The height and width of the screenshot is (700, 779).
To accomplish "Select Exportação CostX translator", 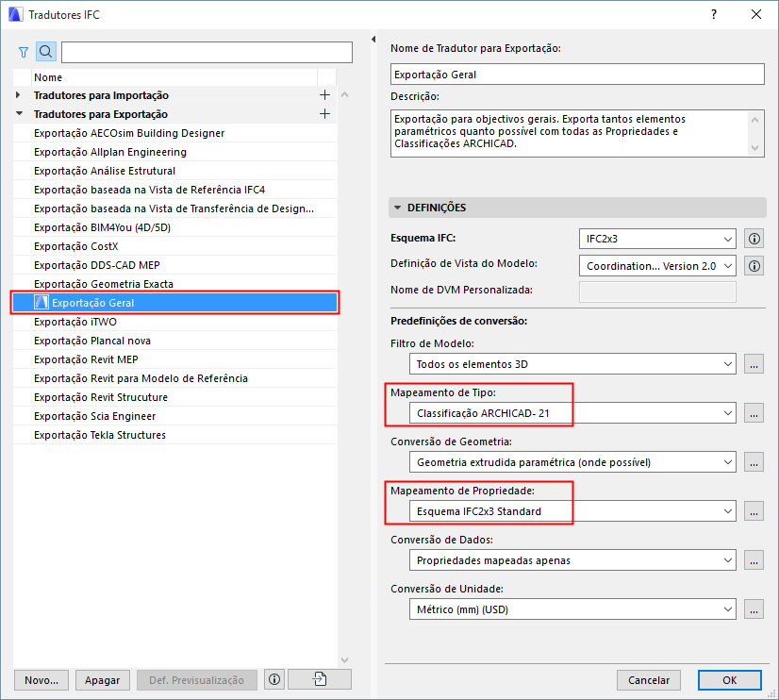I will [x=174, y=246].
